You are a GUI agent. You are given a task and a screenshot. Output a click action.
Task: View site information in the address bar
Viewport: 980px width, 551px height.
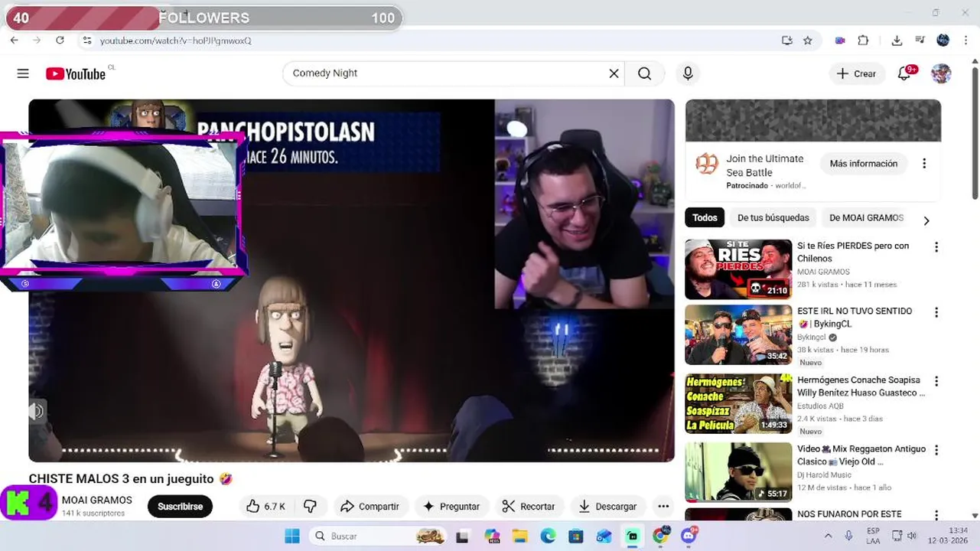pyautogui.click(x=87, y=40)
